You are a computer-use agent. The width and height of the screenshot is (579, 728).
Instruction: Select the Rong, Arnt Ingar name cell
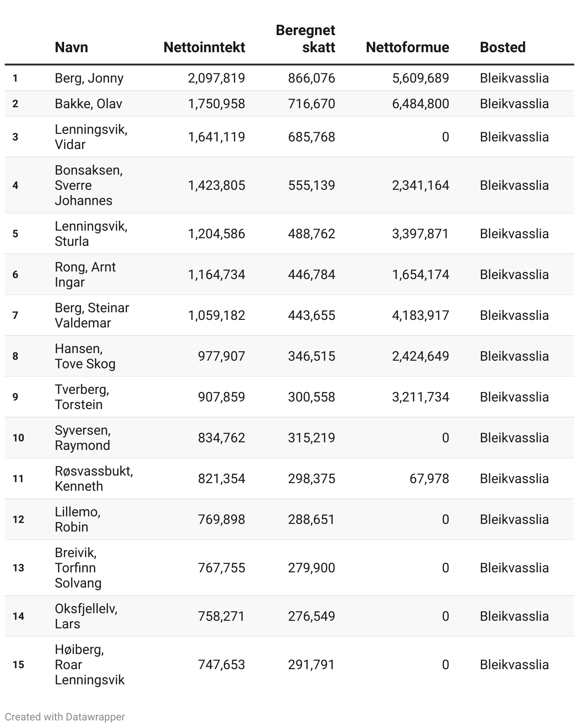85,274
